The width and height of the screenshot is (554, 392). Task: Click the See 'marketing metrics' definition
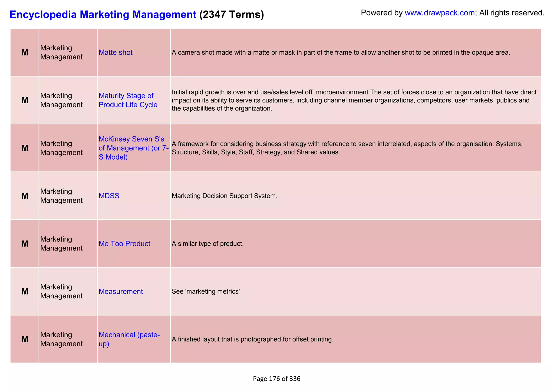[206, 292]
